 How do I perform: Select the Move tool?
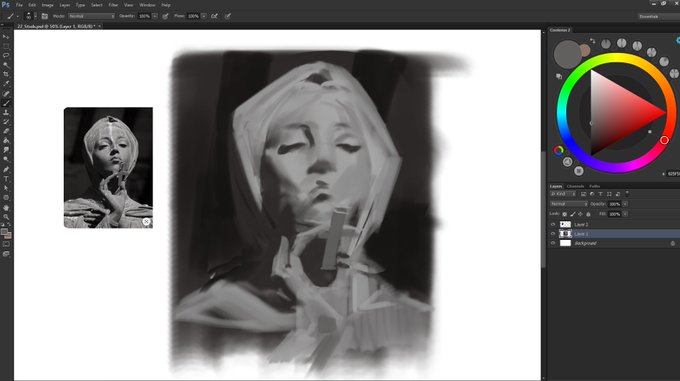[6, 37]
